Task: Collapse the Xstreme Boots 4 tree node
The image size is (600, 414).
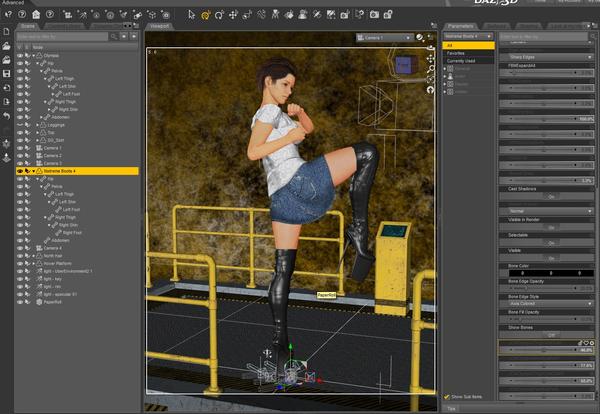Action: coord(34,171)
